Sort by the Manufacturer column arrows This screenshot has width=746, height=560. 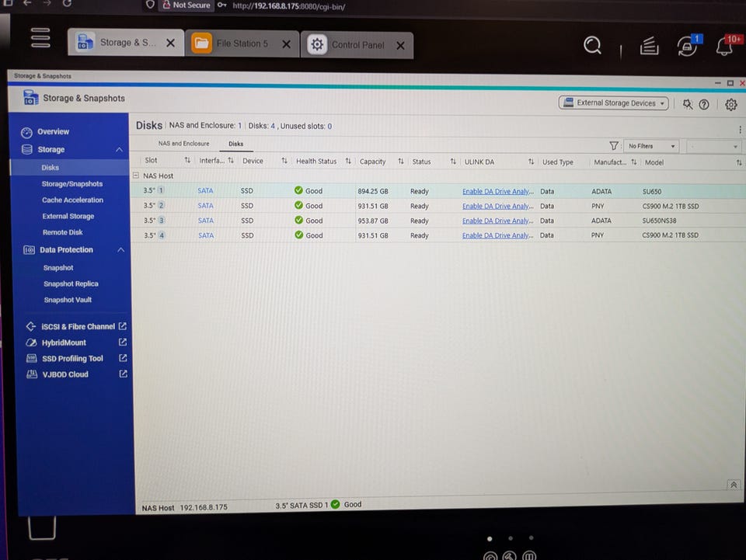(x=634, y=162)
